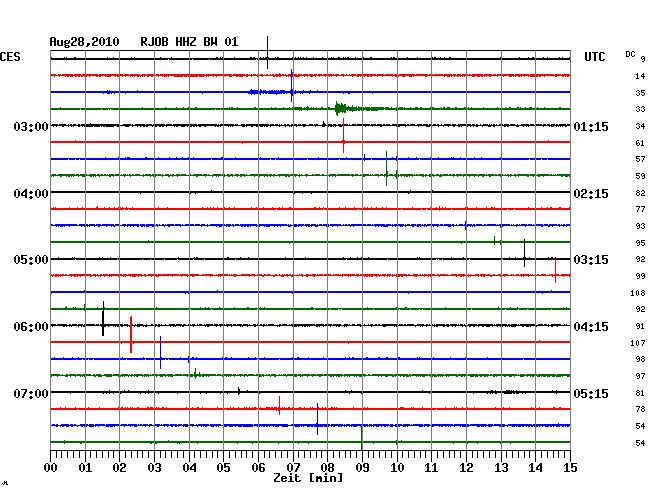Select the station header 'RJOB HHZ BW 01'
This screenshot has height=494, width=650.
tap(189, 42)
